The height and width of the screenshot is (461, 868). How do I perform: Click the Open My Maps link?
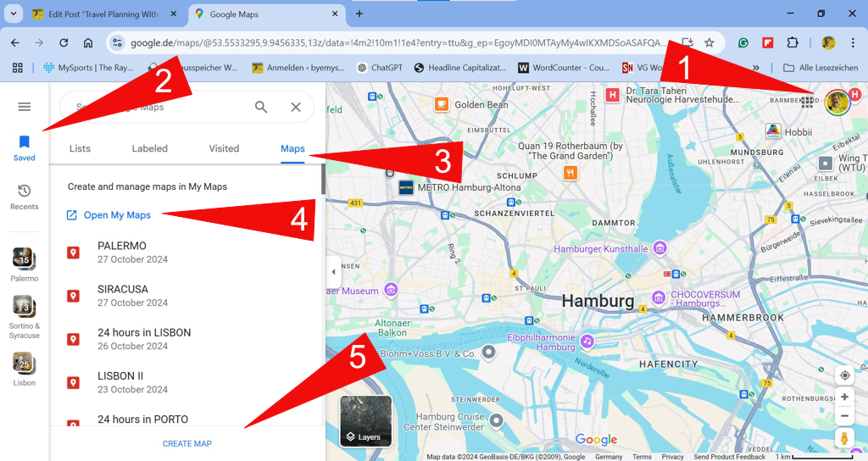[x=108, y=215]
